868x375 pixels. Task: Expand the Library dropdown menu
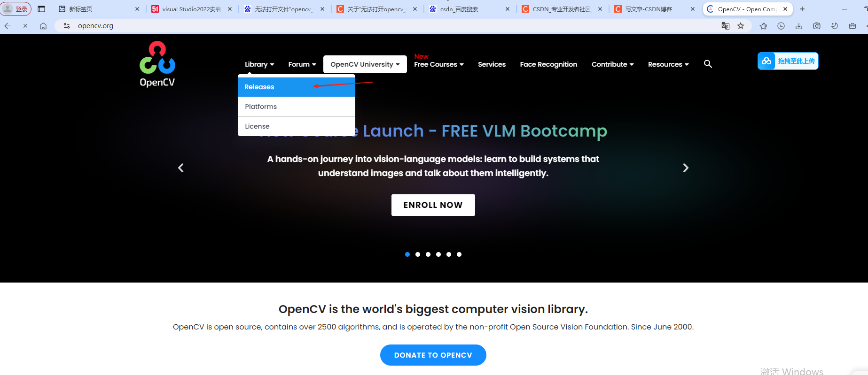[259, 64]
